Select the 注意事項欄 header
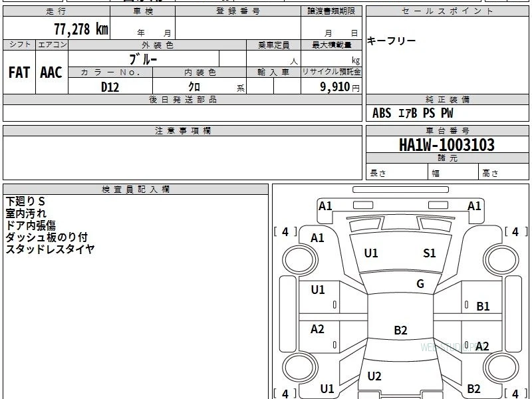Image resolution: width=532 pixels, height=399 pixels. 182,130
